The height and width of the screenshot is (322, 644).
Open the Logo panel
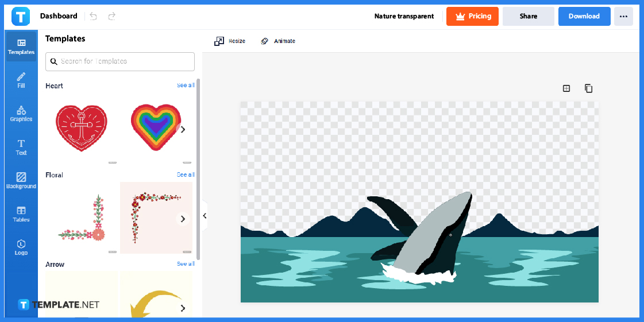pyautogui.click(x=21, y=247)
